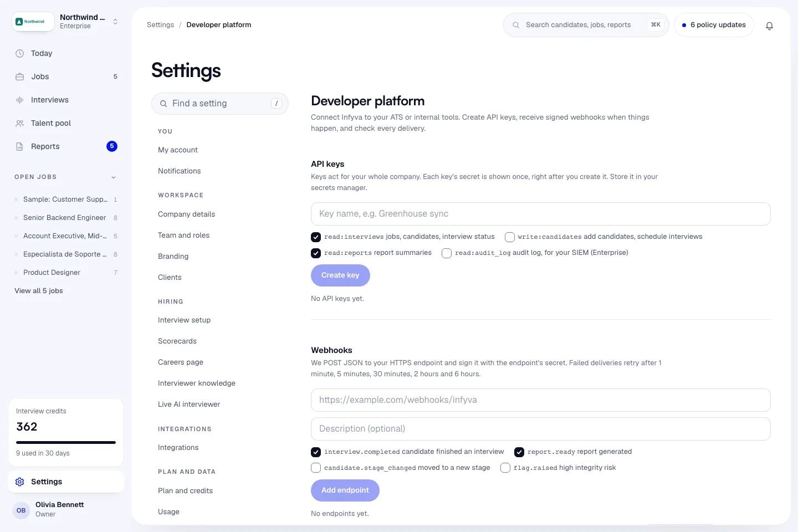Click the Add endpoint button
This screenshot has width=798, height=532.
[x=345, y=490]
